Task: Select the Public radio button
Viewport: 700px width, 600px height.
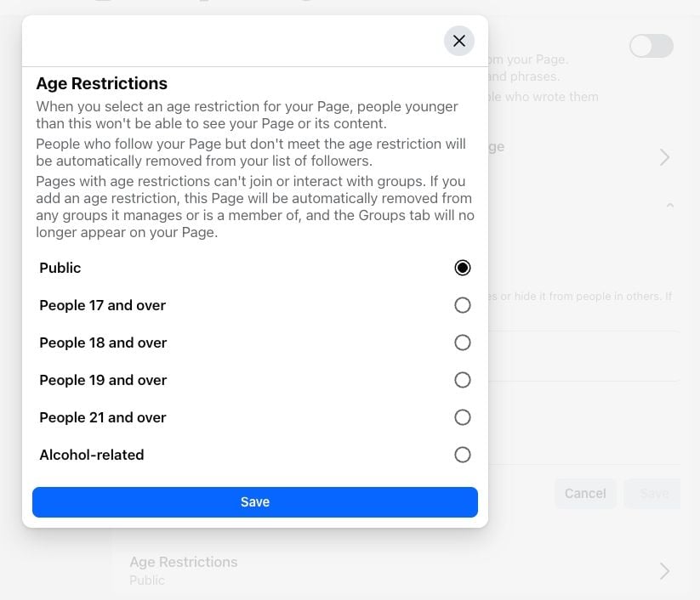Action: pos(462,268)
